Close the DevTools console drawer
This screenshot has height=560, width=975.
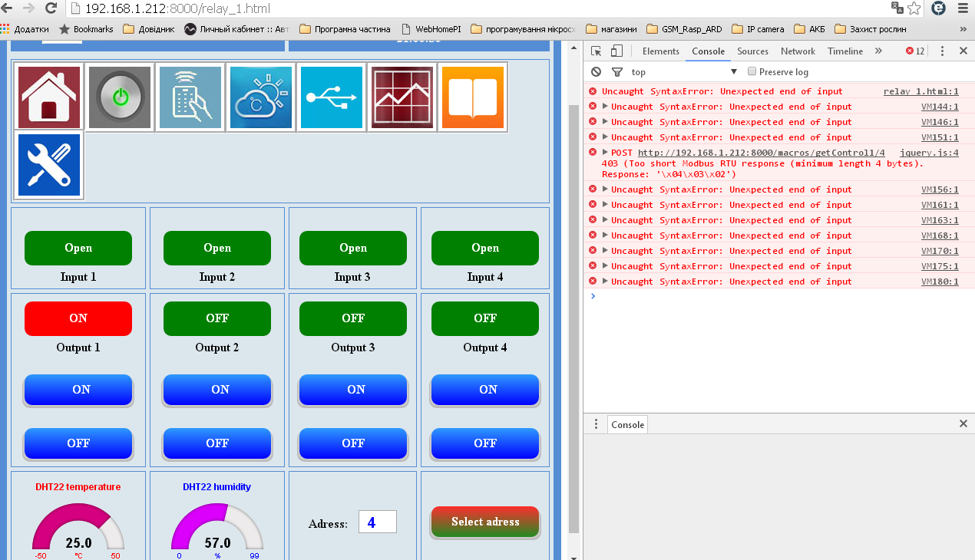(963, 423)
